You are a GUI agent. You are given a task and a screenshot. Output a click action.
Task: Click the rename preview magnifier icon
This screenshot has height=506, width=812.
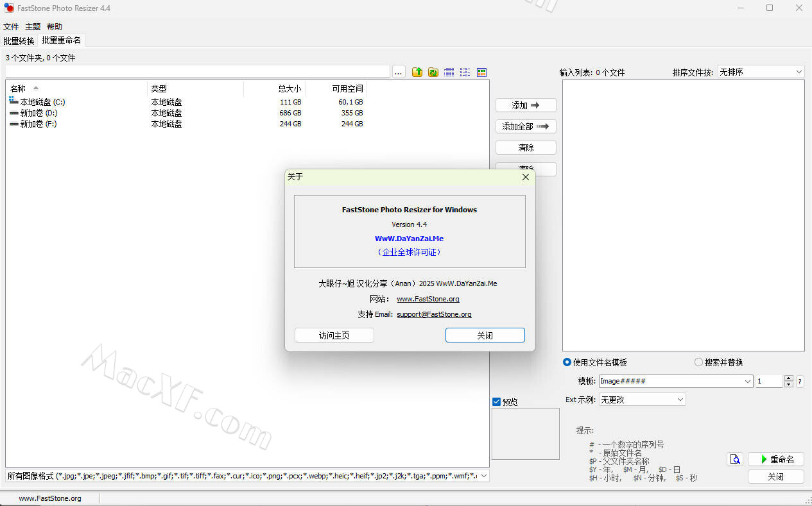[735, 459]
